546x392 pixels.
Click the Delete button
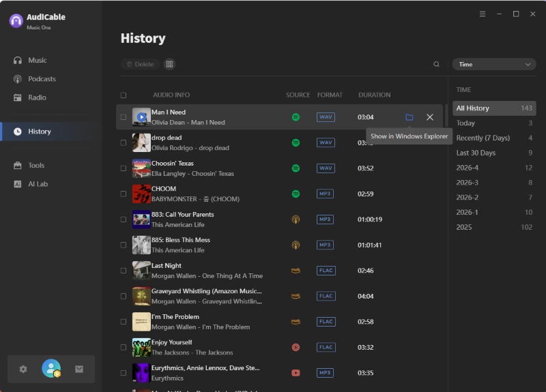[x=140, y=64]
